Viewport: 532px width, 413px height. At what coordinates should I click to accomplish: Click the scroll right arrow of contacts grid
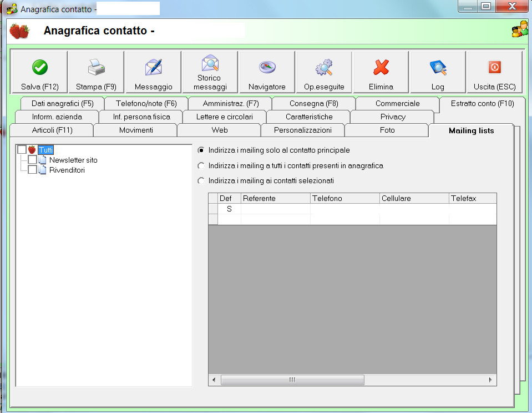(490, 380)
